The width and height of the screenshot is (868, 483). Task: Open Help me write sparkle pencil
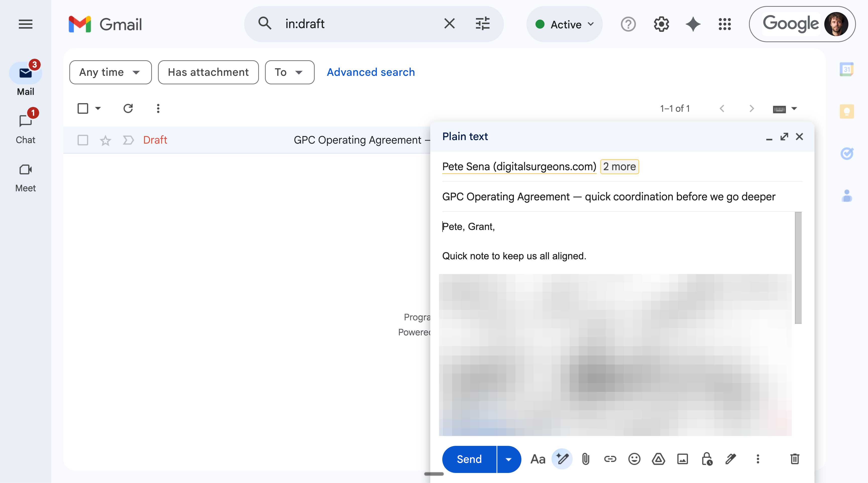tap(562, 459)
